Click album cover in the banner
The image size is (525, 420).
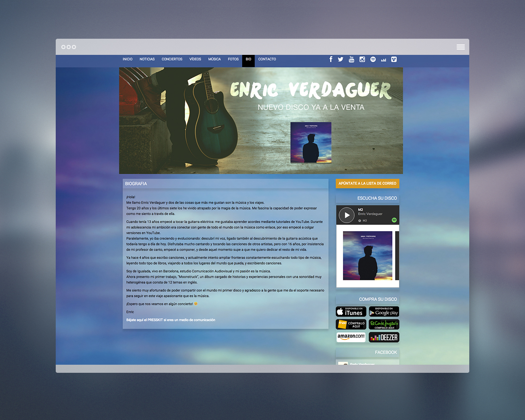click(x=311, y=142)
